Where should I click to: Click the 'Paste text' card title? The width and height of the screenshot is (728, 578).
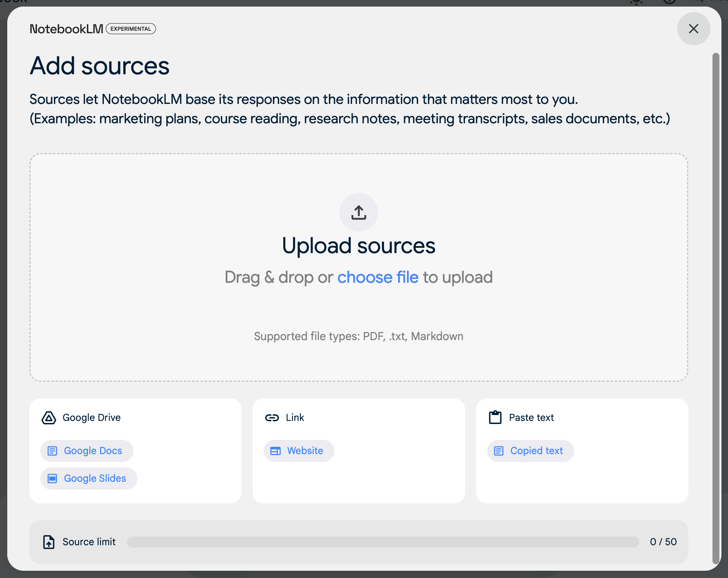[531, 418]
